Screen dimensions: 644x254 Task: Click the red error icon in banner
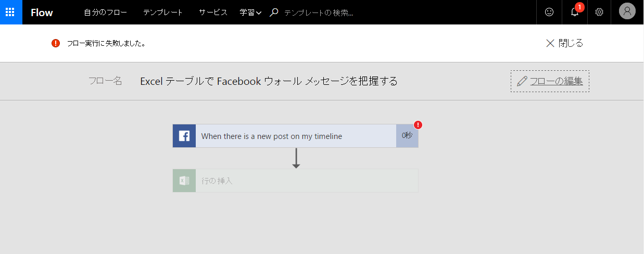(x=56, y=43)
